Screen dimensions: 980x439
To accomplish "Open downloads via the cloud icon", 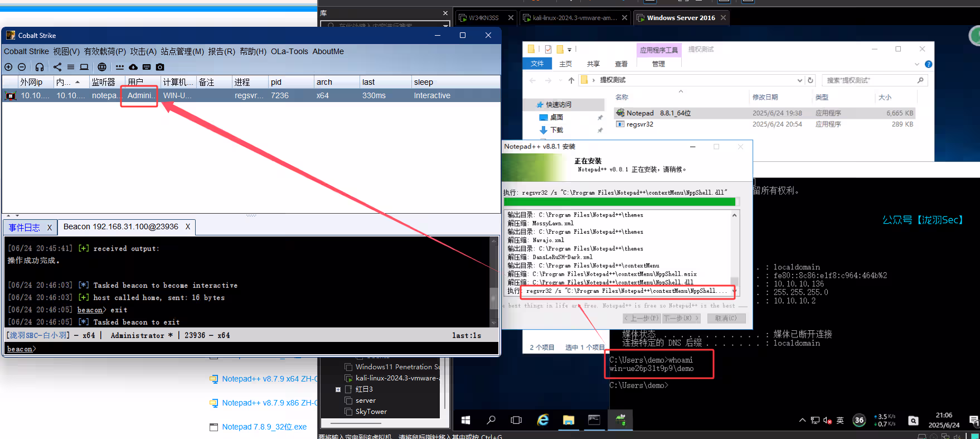I will click(133, 67).
